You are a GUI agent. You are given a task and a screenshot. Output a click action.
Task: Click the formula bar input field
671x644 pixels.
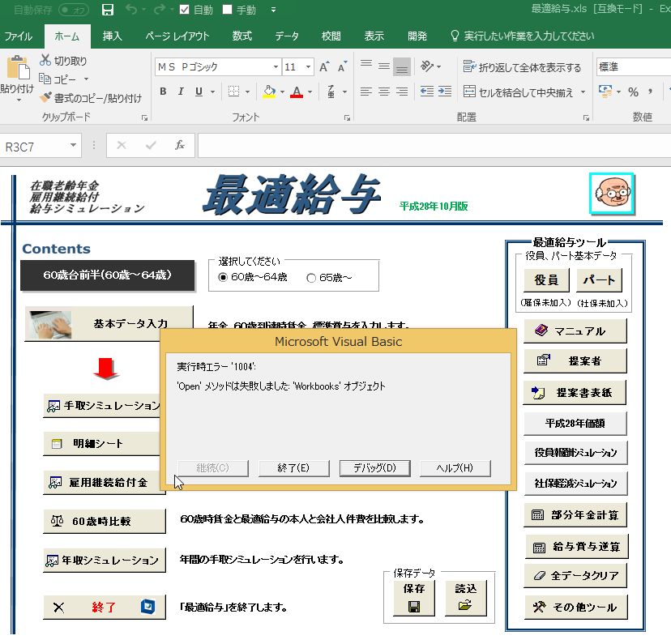434,145
